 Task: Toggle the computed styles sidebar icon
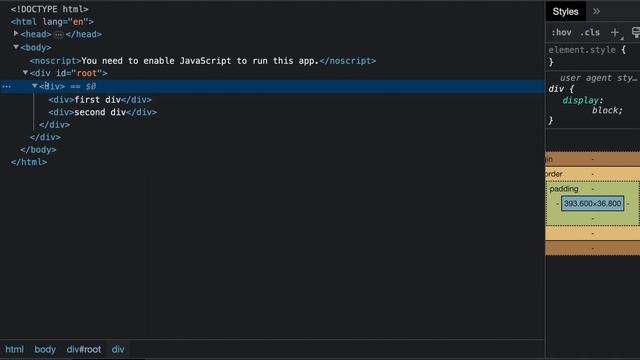click(x=636, y=33)
